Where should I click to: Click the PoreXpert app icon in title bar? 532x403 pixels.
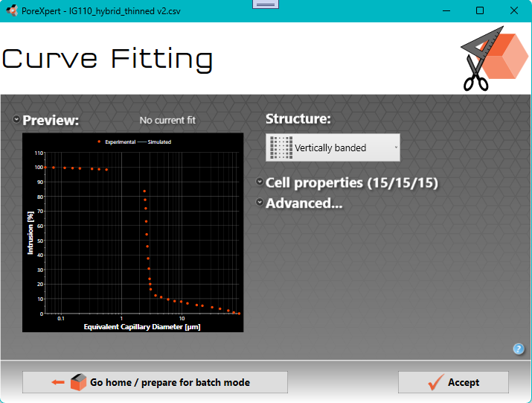click(x=11, y=11)
